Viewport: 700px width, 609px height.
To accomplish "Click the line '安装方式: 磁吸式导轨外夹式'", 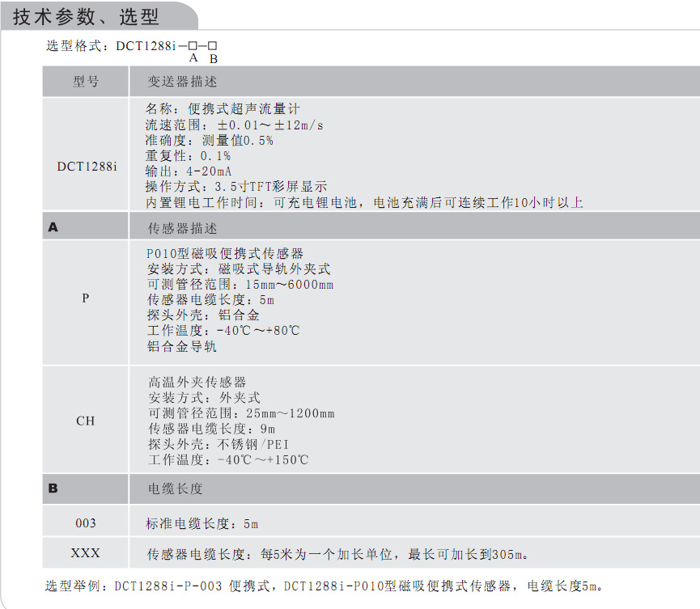I will (x=239, y=269).
